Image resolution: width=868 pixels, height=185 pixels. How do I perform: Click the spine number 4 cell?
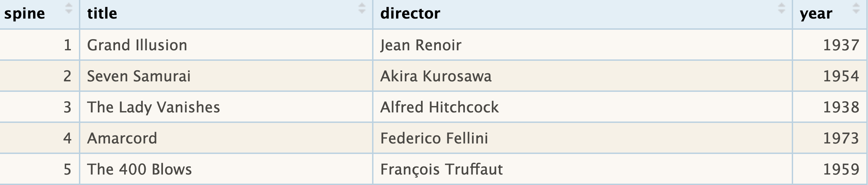pyautogui.click(x=67, y=138)
